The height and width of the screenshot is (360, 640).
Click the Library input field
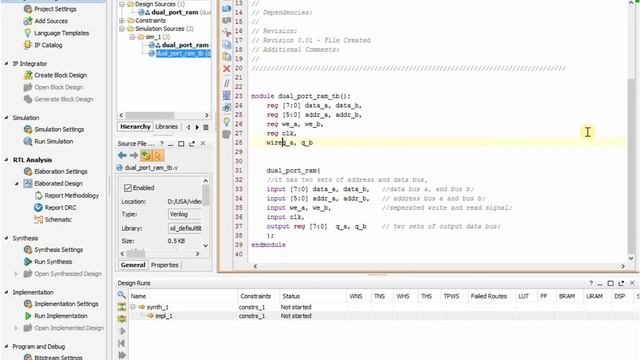[x=185, y=228]
